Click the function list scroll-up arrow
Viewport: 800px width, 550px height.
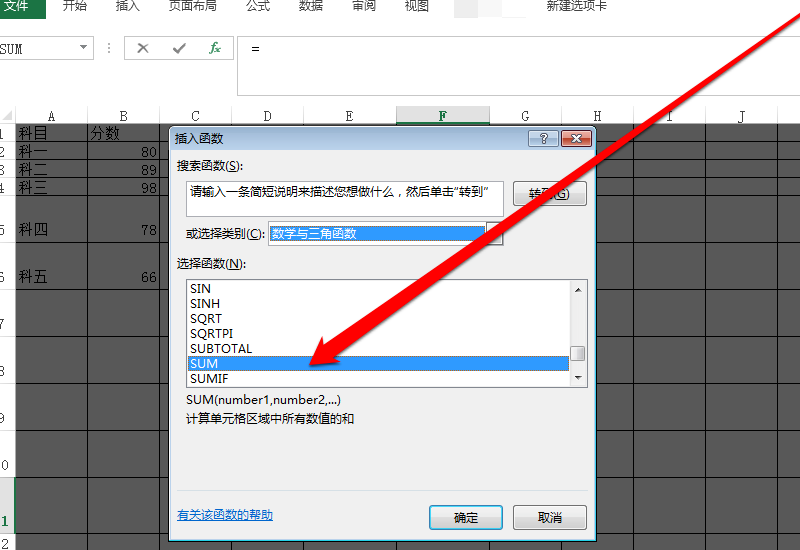[x=577, y=290]
